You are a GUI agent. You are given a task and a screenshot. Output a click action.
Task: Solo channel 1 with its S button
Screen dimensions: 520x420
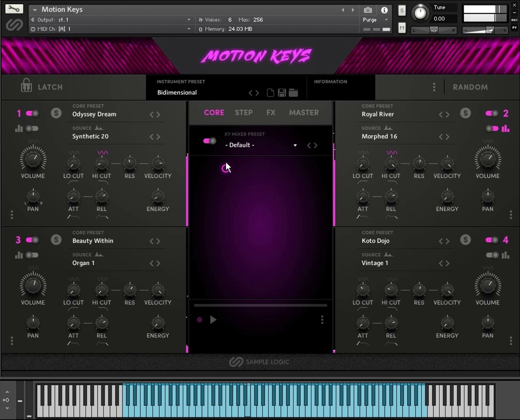tap(56, 113)
